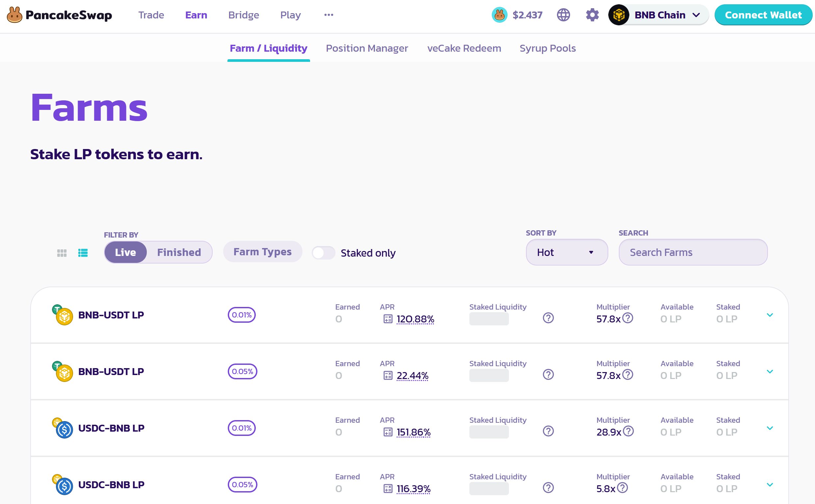
Task: Click the language globe icon
Action: click(563, 15)
